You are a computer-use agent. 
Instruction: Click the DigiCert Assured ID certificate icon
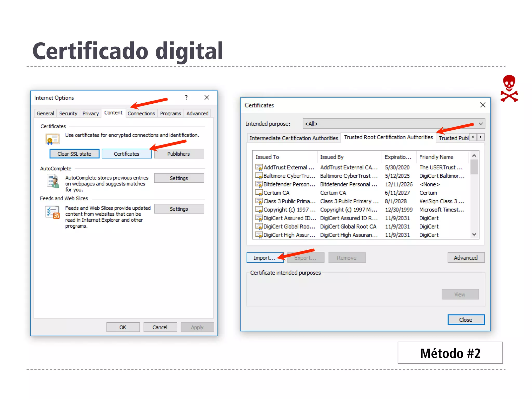pos(259,218)
